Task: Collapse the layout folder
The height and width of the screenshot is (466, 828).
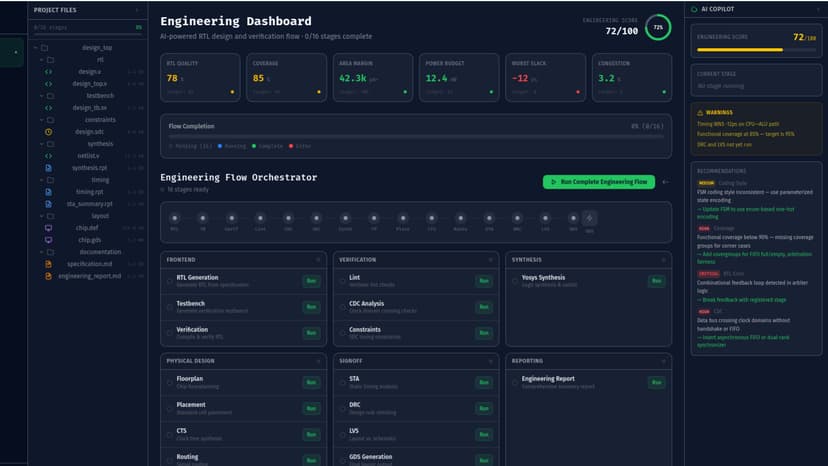Action: click(x=41, y=216)
